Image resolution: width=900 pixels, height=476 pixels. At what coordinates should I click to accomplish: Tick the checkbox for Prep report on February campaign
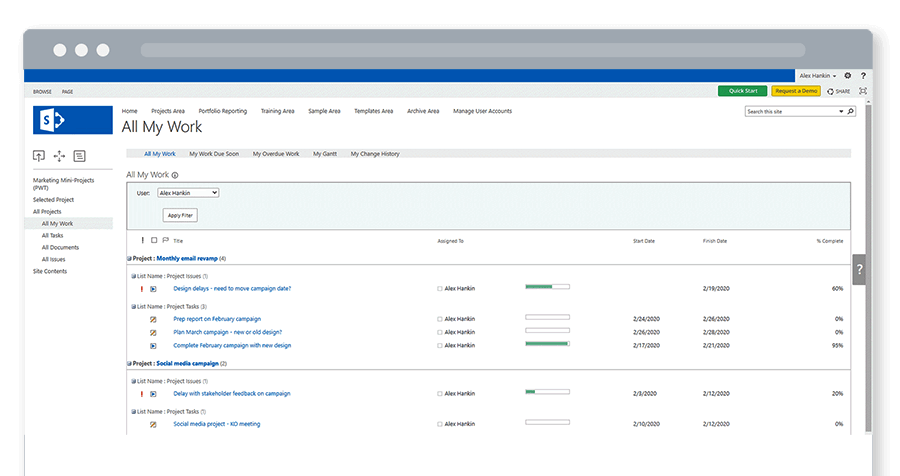point(439,319)
